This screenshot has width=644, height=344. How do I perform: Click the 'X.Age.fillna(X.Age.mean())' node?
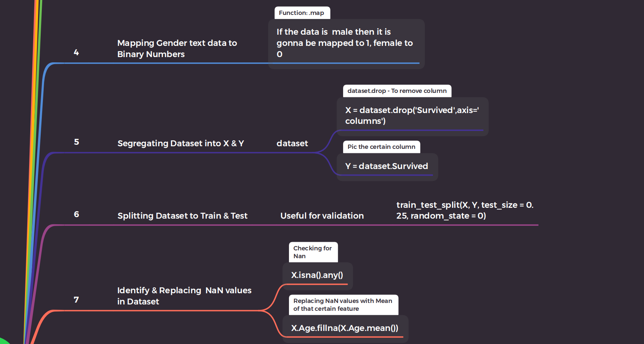[x=344, y=328]
